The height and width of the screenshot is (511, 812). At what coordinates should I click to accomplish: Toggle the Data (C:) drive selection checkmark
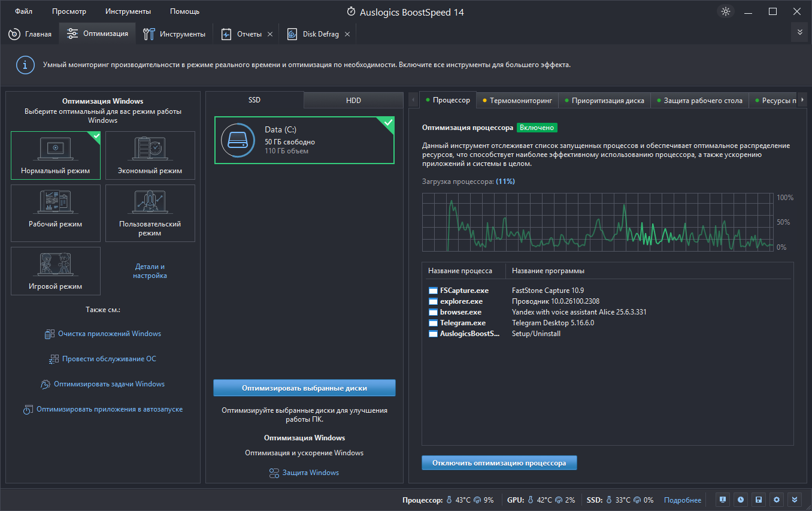point(387,124)
